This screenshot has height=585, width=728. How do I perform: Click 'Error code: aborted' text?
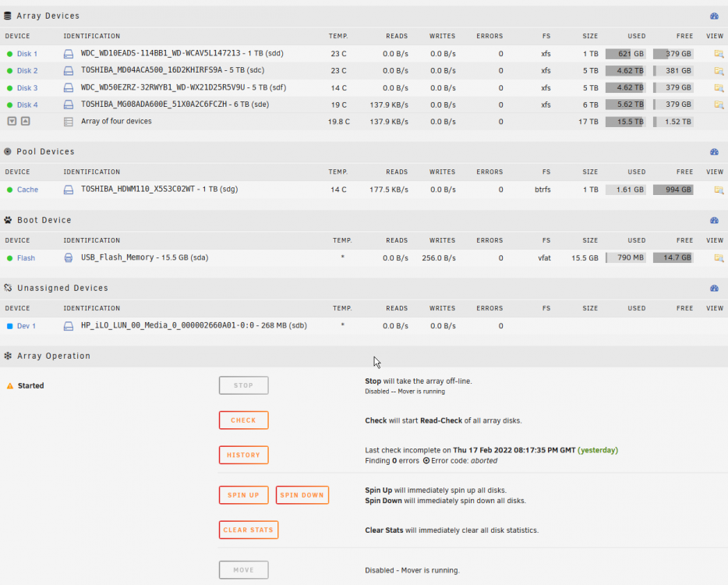coord(465,461)
